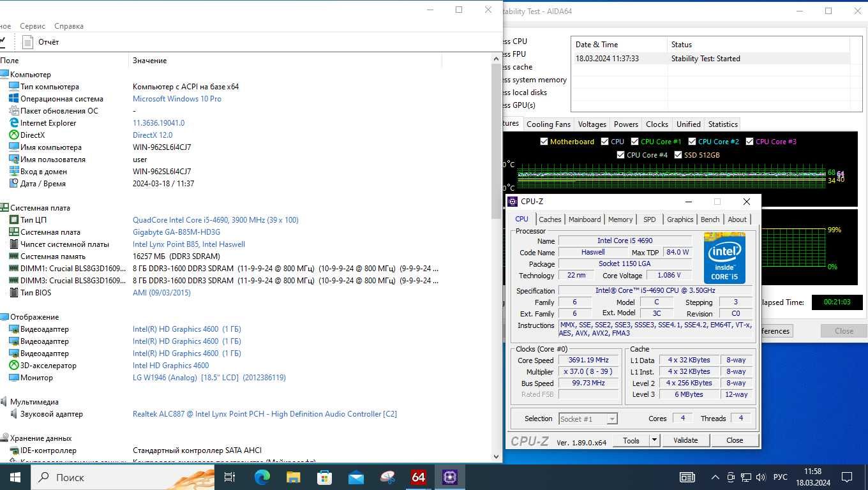Click the Значение column header
The height and width of the screenshot is (490, 868).
(x=285, y=61)
